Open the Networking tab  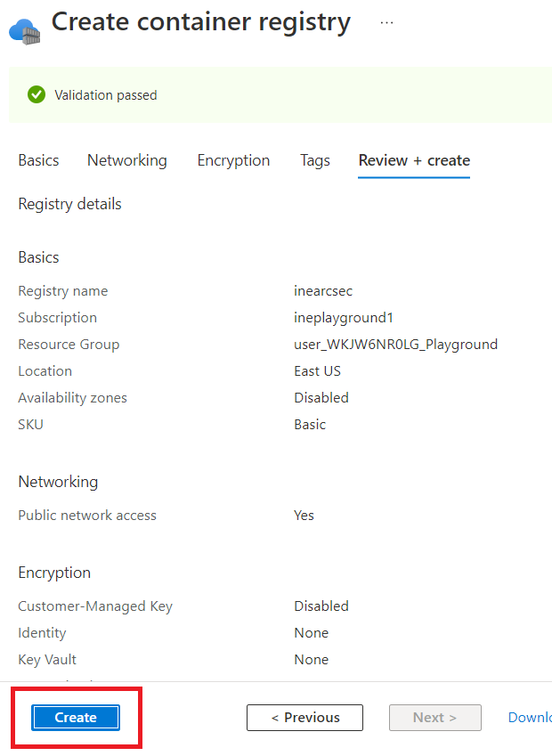coord(127,160)
